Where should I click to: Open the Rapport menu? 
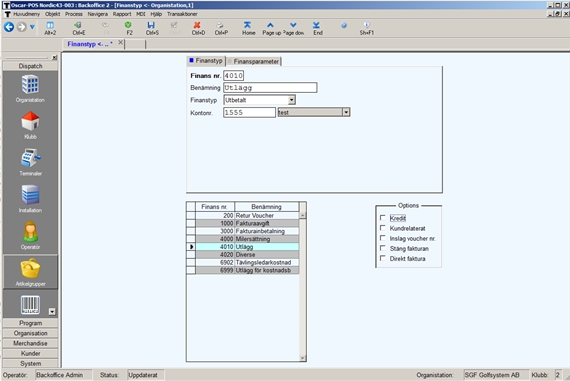[x=122, y=14]
